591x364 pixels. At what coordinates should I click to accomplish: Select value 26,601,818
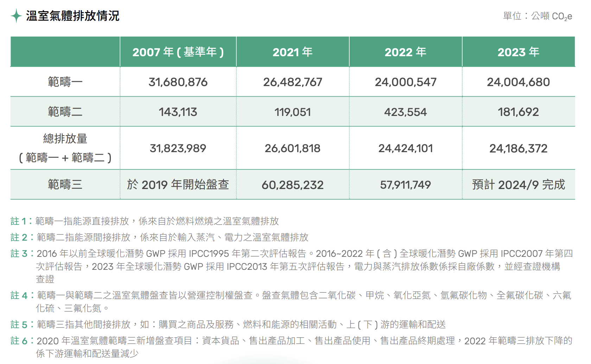click(x=293, y=148)
